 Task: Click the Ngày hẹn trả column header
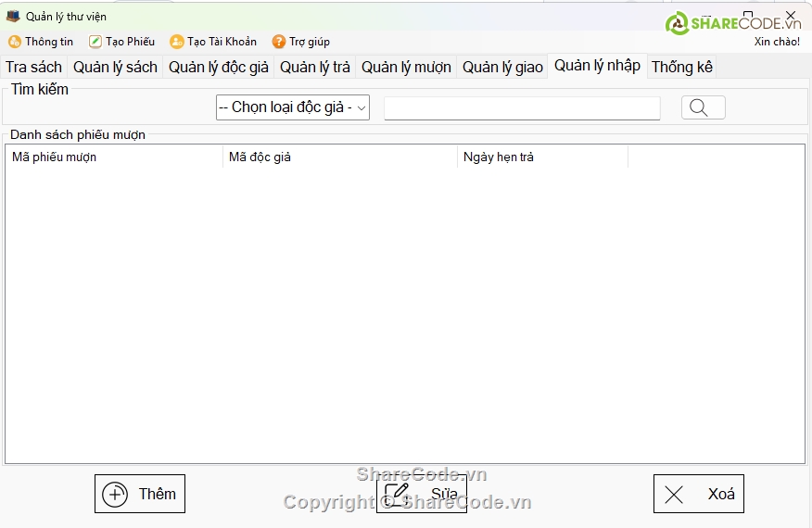[x=542, y=157]
